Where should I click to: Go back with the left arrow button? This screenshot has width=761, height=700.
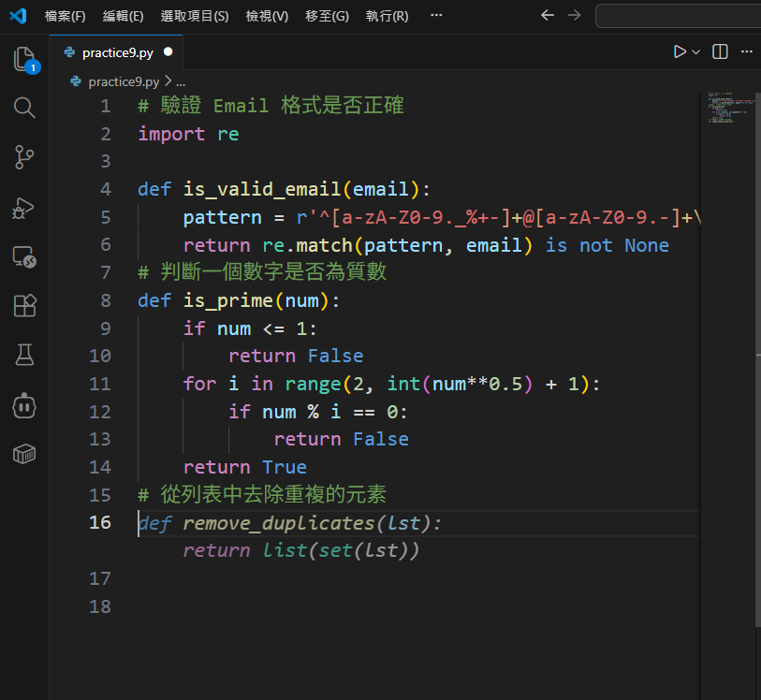(548, 16)
